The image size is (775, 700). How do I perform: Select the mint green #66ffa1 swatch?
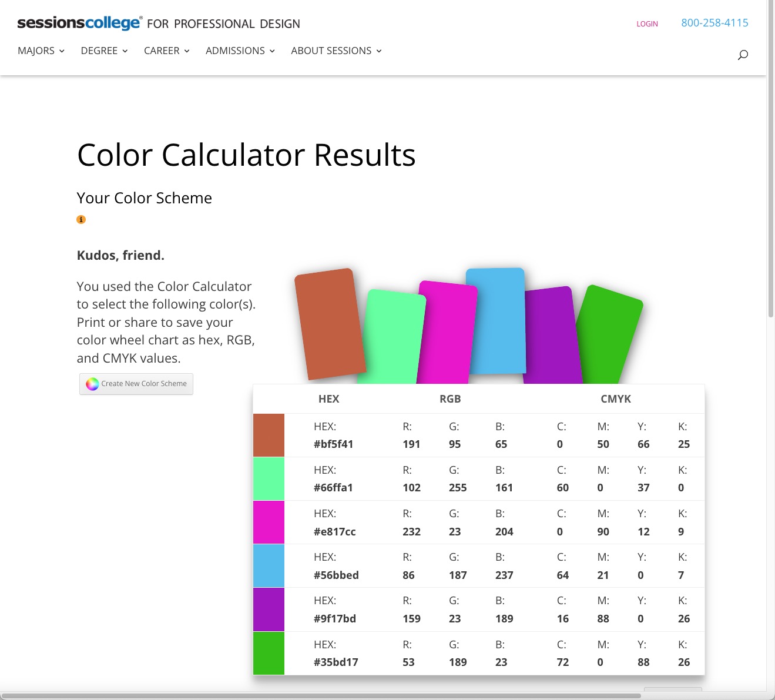click(x=269, y=479)
